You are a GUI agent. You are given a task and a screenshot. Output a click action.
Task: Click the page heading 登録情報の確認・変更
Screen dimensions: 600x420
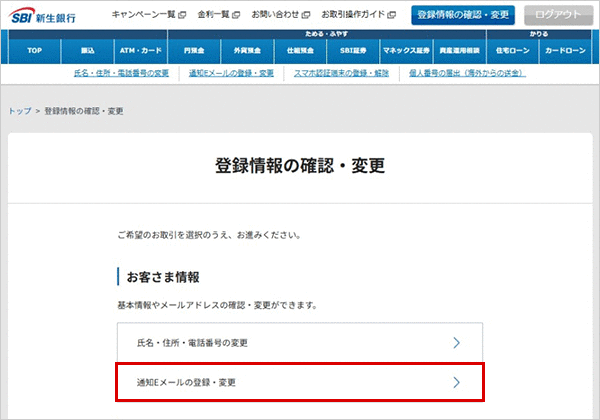pos(300,166)
